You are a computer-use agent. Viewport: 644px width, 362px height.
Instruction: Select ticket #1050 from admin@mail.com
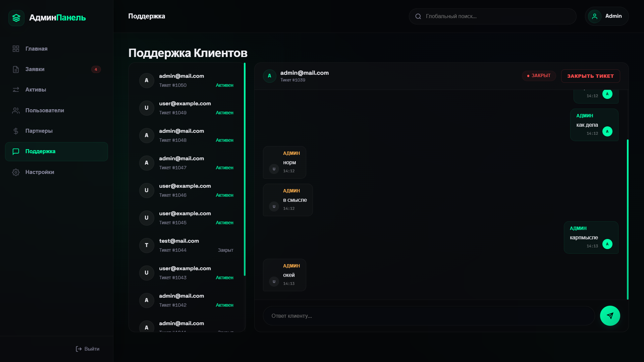tap(186, 80)
